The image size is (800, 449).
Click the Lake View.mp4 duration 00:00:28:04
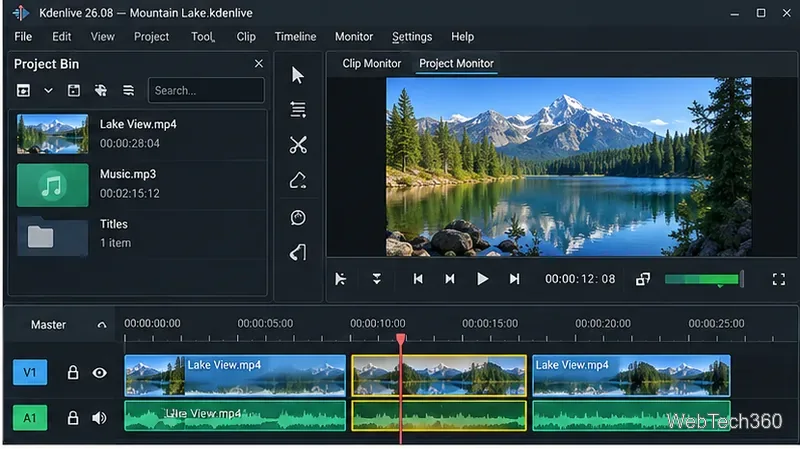pyautogui.click(x=130, y=144)
